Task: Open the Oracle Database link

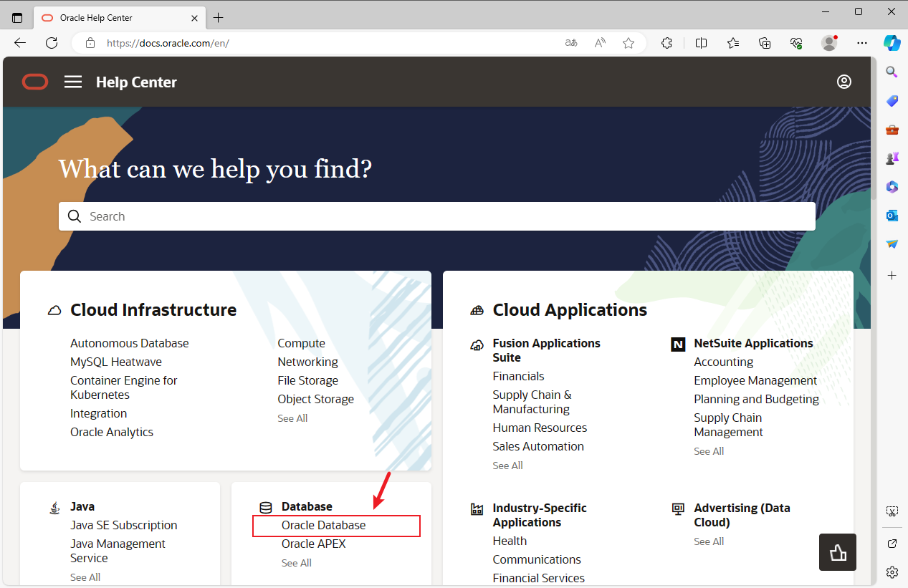Action: pyautogui.click(x=323, y=525)
